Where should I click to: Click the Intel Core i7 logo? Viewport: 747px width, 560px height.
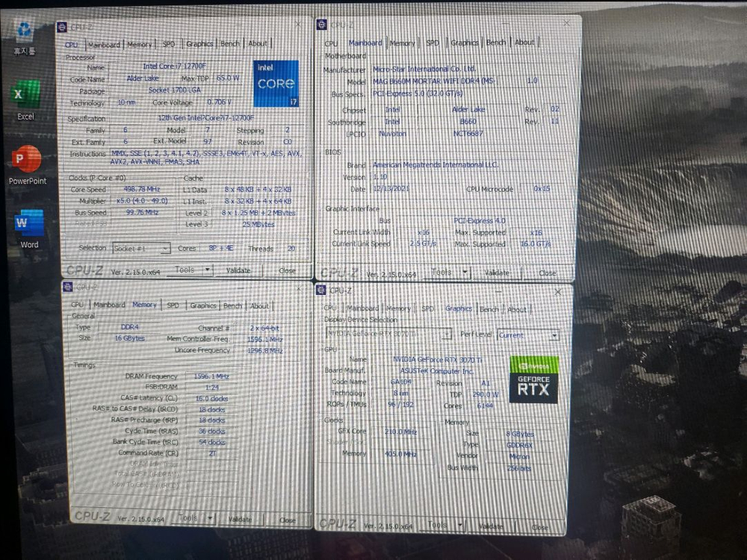276,84
